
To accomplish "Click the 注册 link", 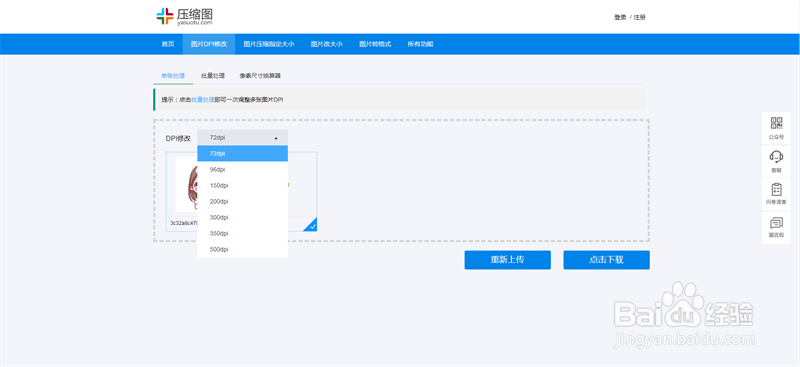I will (640, 17).
